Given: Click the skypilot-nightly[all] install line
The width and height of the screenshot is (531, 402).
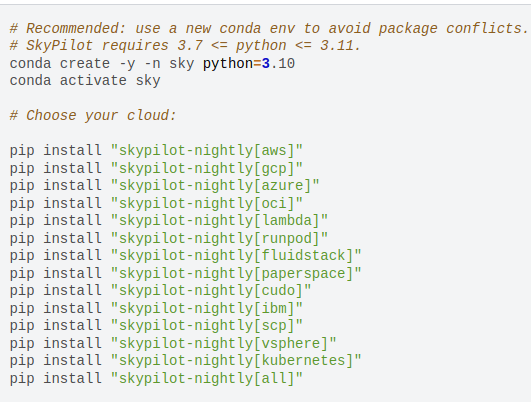Looking at the screenshot, I should (156, 378).
